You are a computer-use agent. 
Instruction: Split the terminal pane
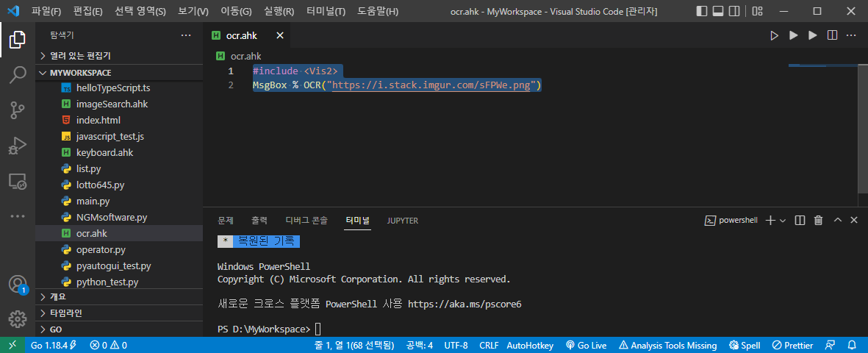pos(800,221)
